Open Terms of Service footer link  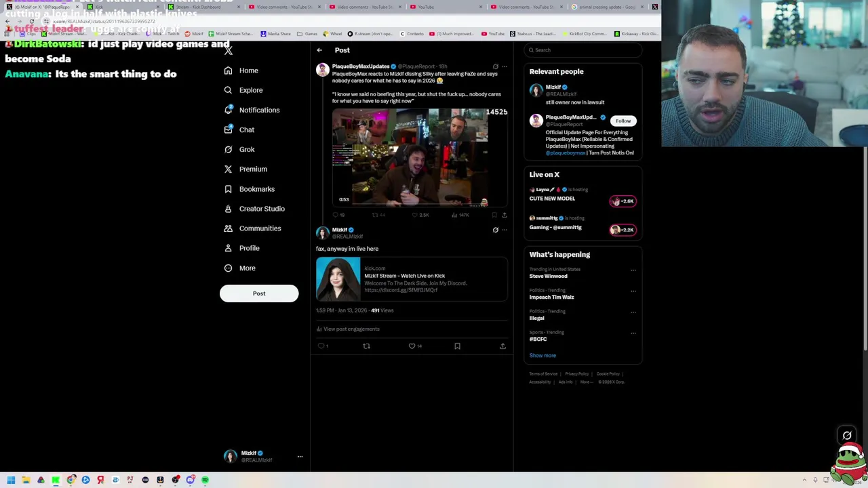point(543,374)
